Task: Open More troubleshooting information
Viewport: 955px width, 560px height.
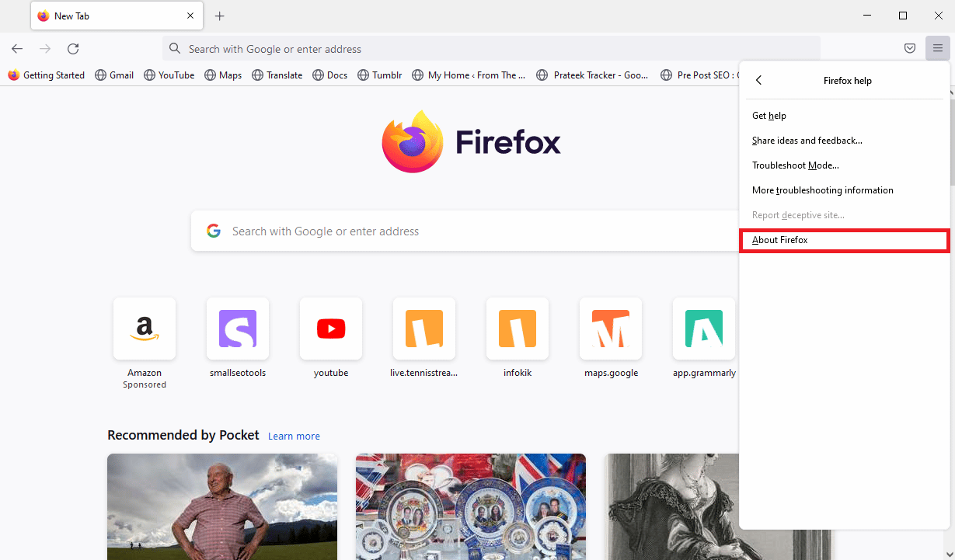Action: [x=845, y=190]
